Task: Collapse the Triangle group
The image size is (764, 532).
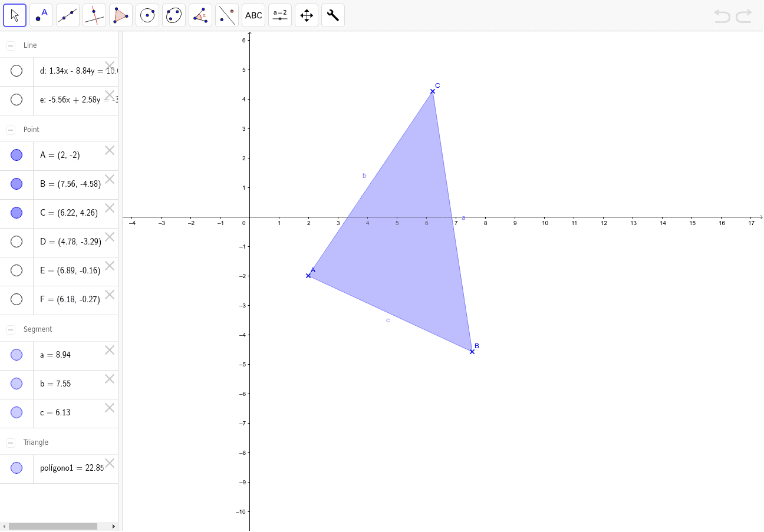Action: tap(11, 442)
